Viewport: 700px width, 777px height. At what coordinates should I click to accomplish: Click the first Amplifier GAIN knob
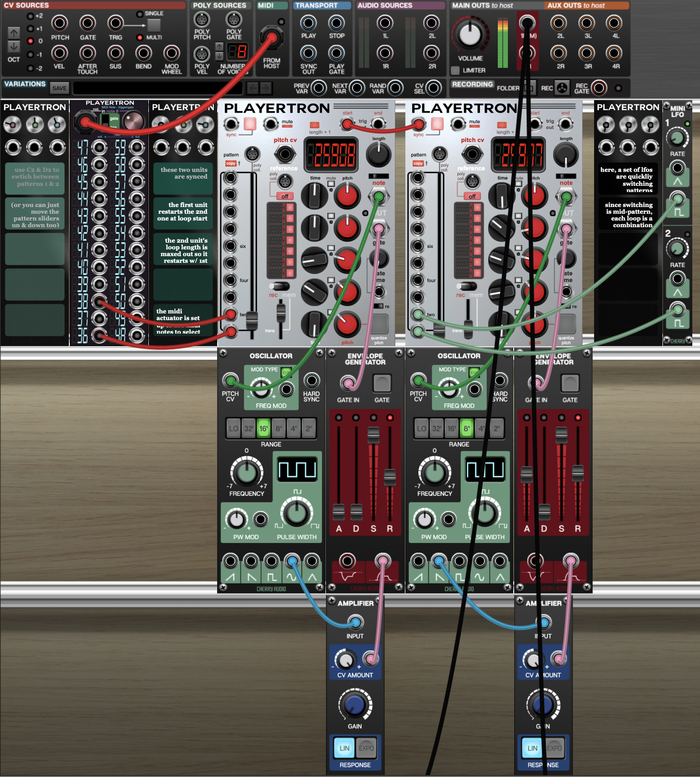(x=355, y=704)
